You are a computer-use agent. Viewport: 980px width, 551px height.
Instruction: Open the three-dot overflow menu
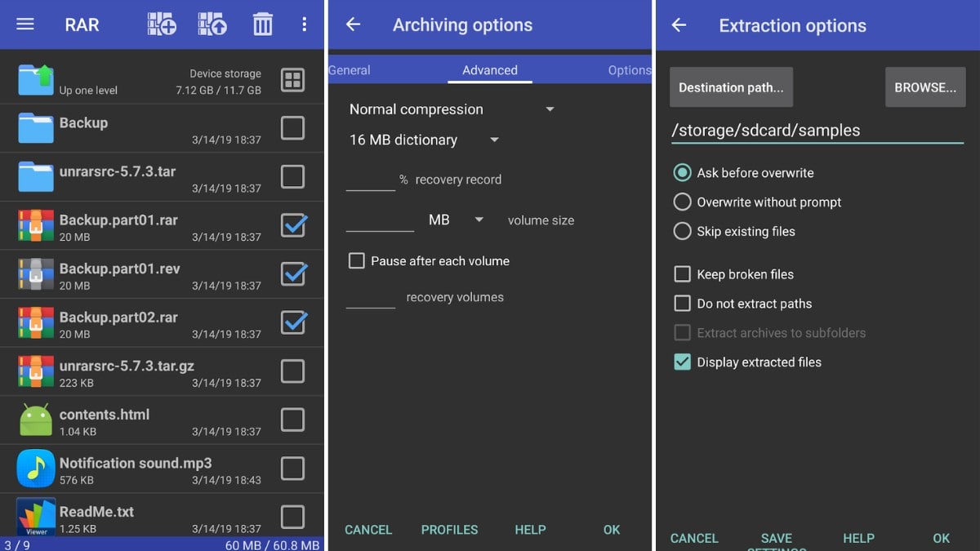[x=305, y=24]
